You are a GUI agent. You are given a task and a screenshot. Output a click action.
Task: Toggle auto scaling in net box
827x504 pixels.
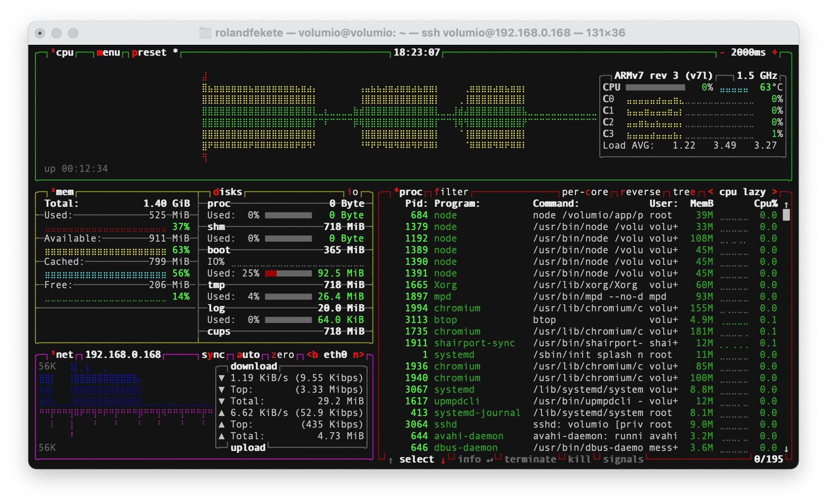click(248, 355)
